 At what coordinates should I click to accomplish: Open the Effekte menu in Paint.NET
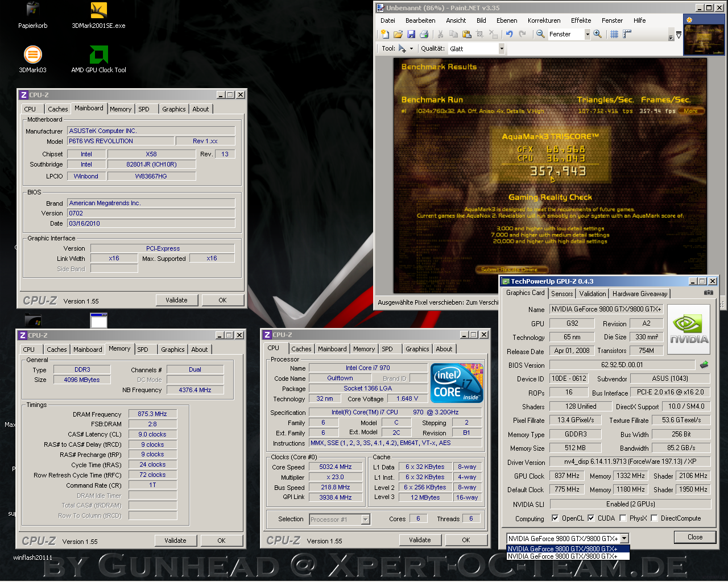[x=581, y=20]
